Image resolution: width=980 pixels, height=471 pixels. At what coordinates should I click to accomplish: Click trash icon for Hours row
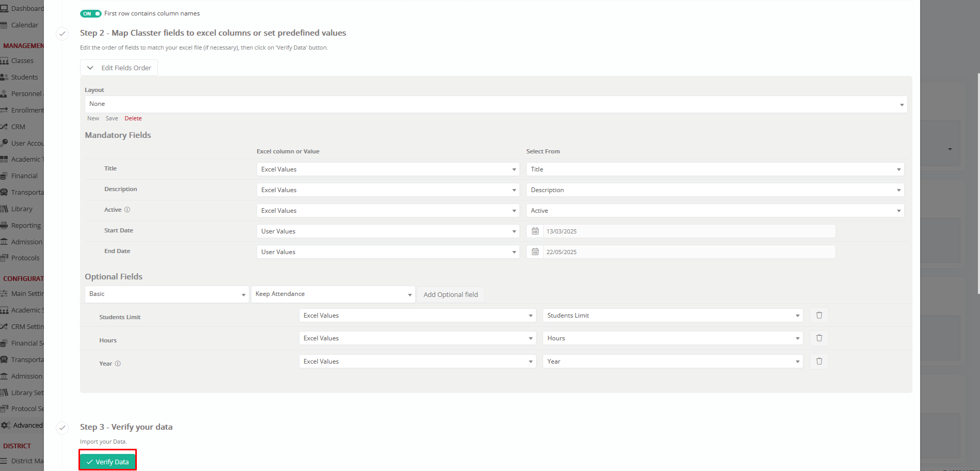tap(819, 338)
